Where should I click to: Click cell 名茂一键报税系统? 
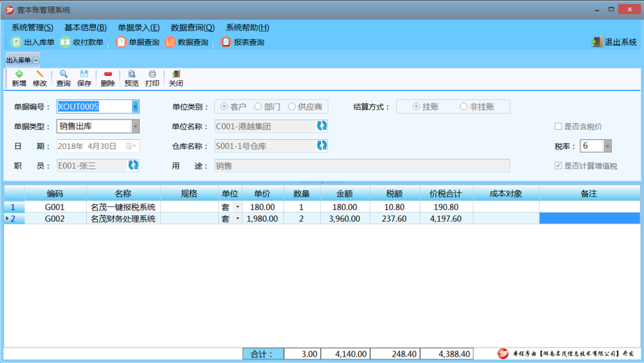tap(123, 207)
